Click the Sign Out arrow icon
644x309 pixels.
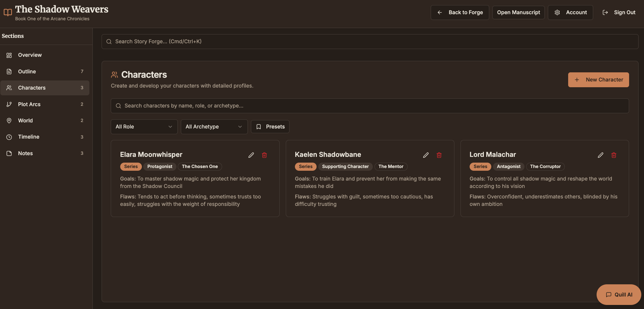(x=605, y=13)
